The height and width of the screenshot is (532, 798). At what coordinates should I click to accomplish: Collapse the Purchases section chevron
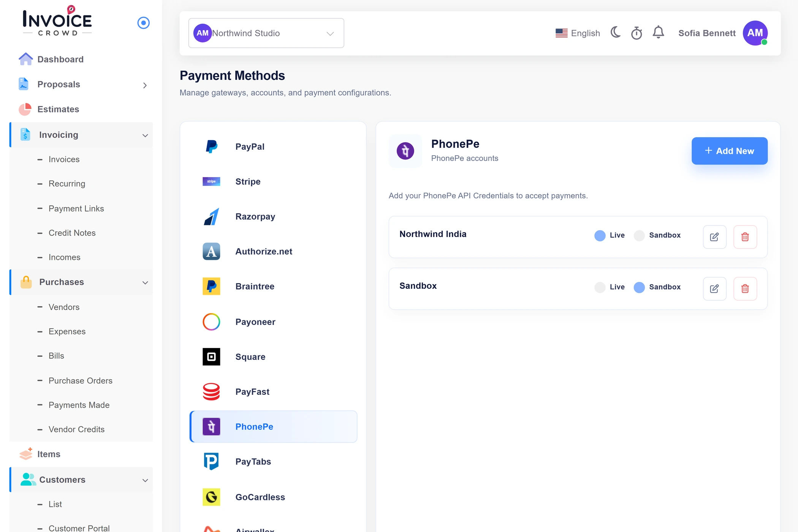[x=145, y=282]
